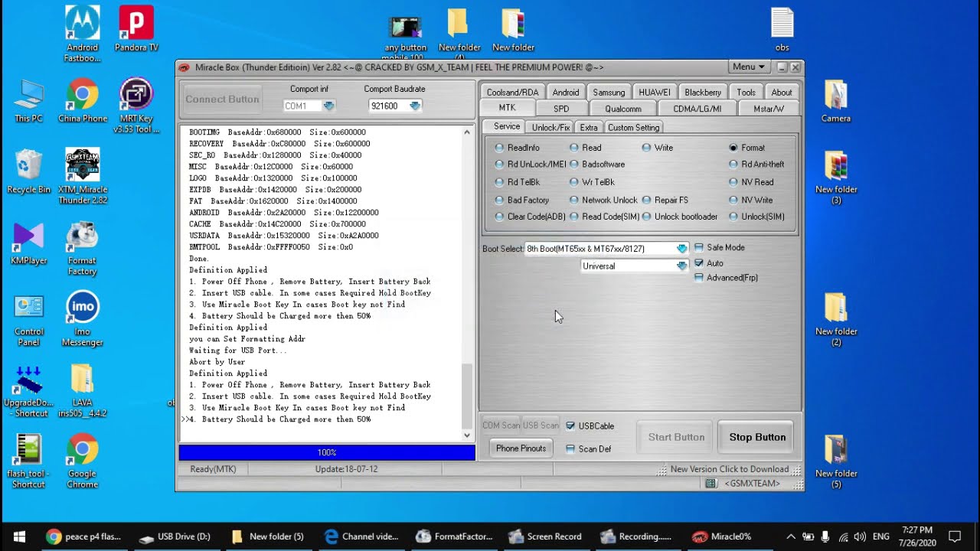The height and width of the screenshot is (551, 980).
Task: Open the HUAWEI tab
Action: pyautogui.click(x=655, y=93)
